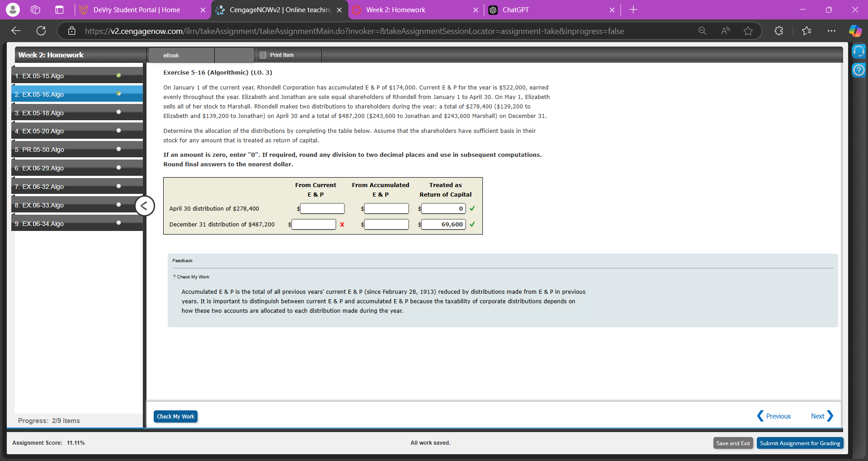The width and height of the screenshot is (868, 461).
Task: Click red X mark by December current E&P
Action: pyautogui.click(x=342, y=225)
